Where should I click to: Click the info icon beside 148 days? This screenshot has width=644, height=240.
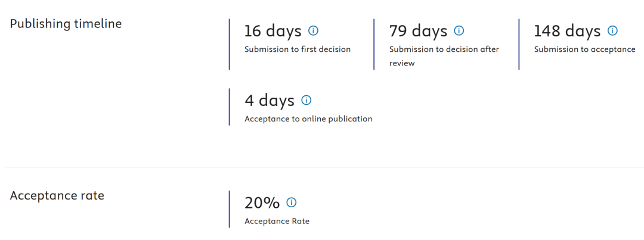click(x=612, y=30)
